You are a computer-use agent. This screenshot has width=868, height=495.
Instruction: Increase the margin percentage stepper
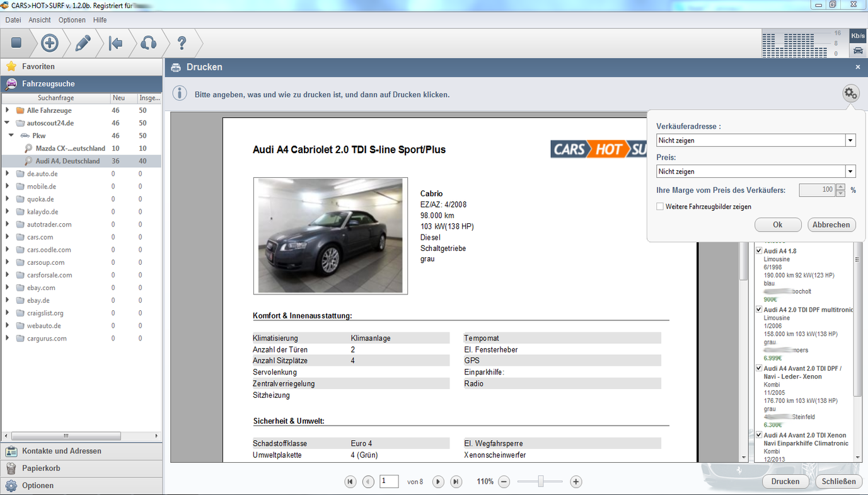pyautogui.click(x=840, y=187)
